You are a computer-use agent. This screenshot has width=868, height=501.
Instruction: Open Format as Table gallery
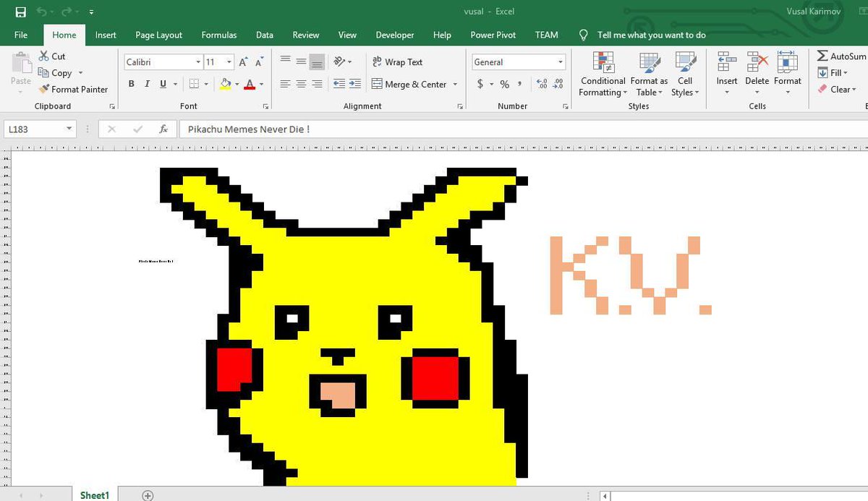pos(649,74)
